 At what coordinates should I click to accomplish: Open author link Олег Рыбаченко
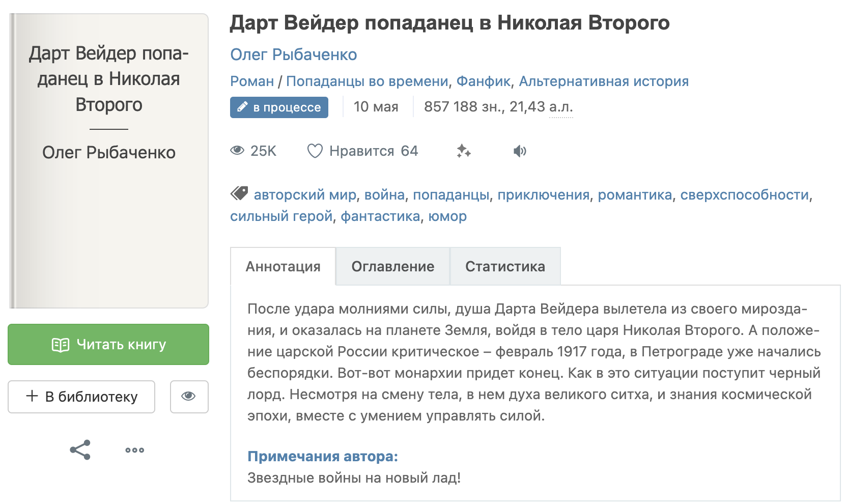[x=293, y=54]
